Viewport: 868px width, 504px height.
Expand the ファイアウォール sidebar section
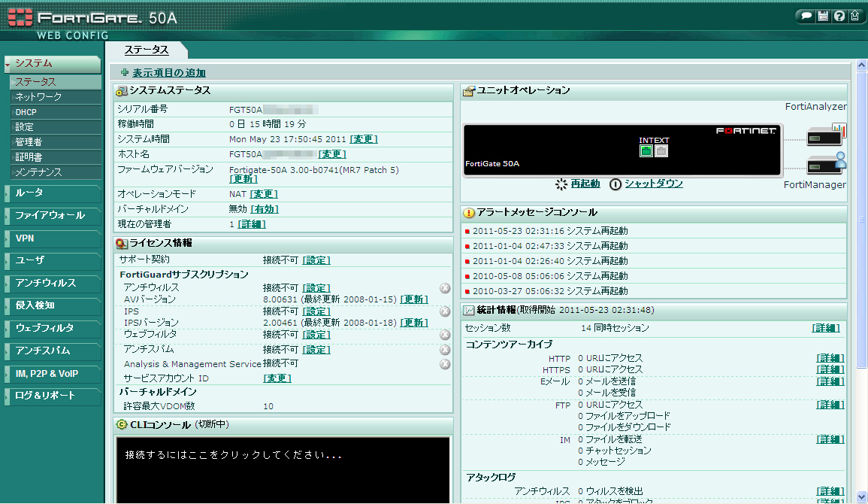pos(53,215)
